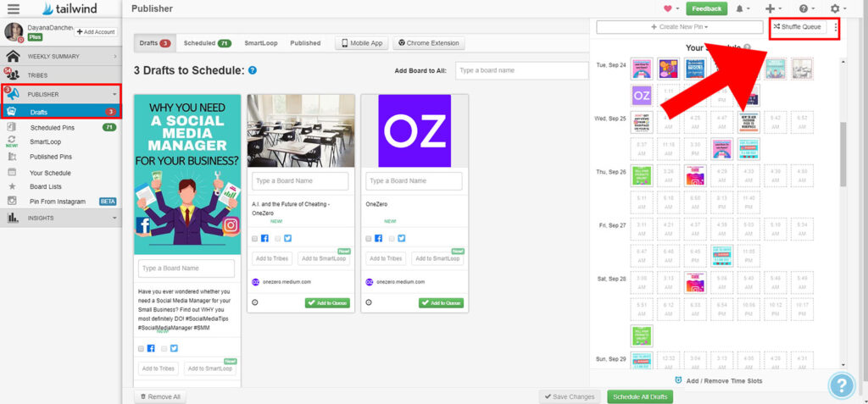Click the OZ thumbnail in Tue, Sep 24 schedule
Viewport: 868px width, 404px height.
642,95
